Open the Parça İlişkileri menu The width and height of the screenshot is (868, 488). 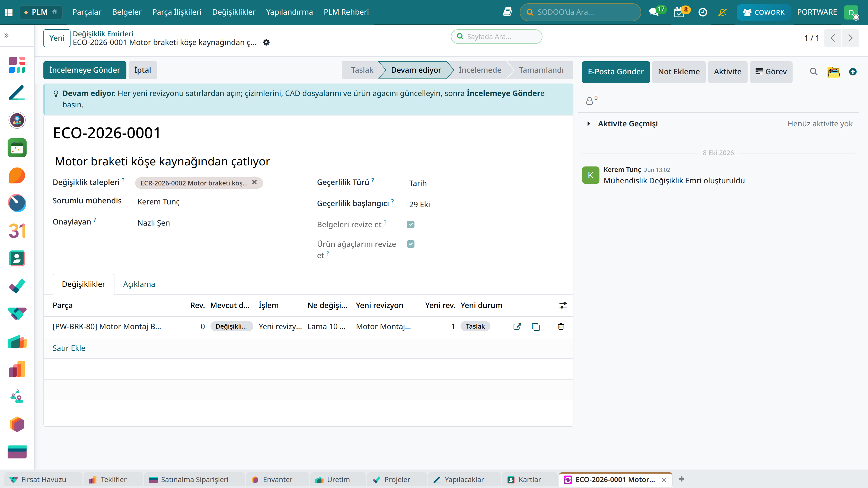click(177, 12)
